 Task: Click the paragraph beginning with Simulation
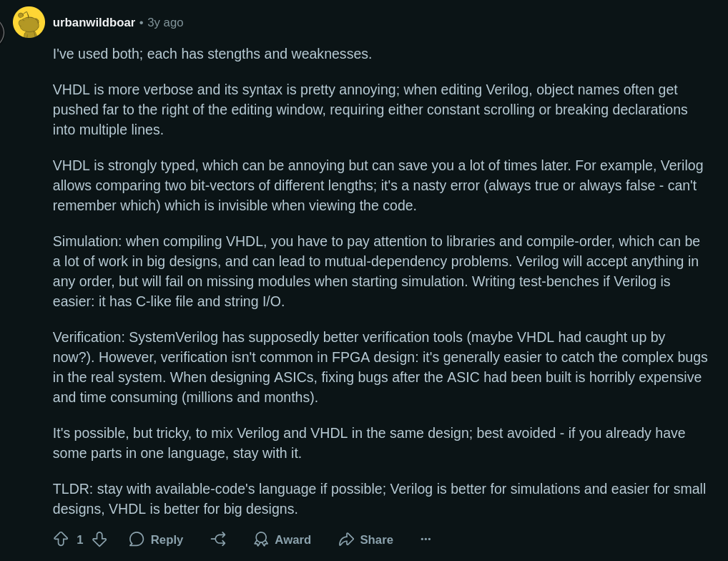pos(376,271)
